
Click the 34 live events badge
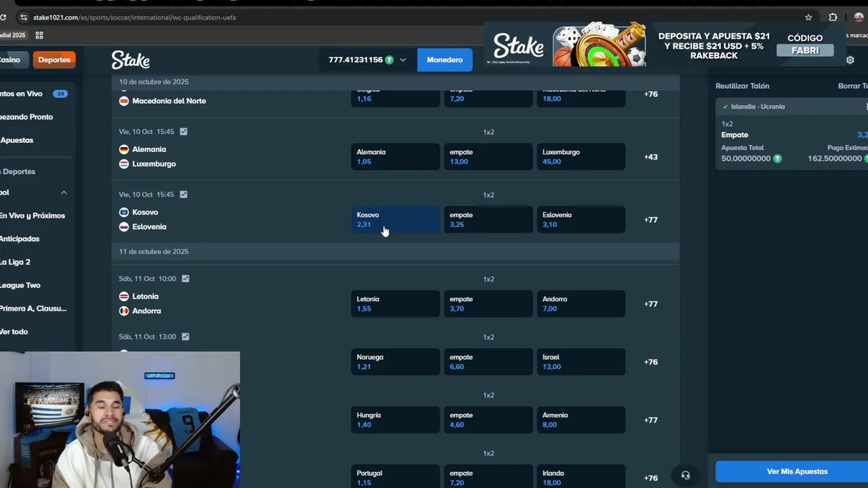pos(60,94)
